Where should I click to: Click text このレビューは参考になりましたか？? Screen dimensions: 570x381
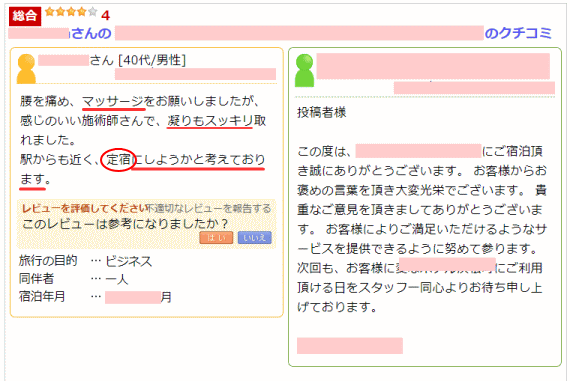[x=125, y=224]
